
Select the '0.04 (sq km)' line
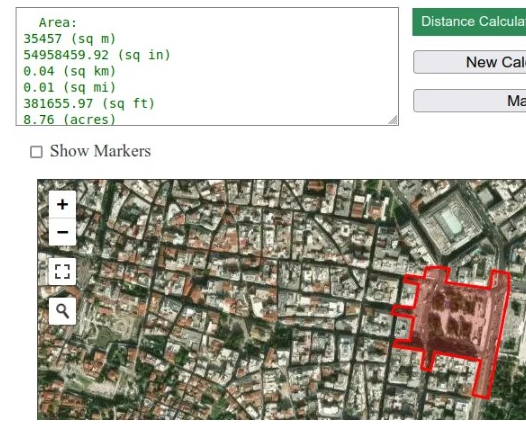coord(69,71)
